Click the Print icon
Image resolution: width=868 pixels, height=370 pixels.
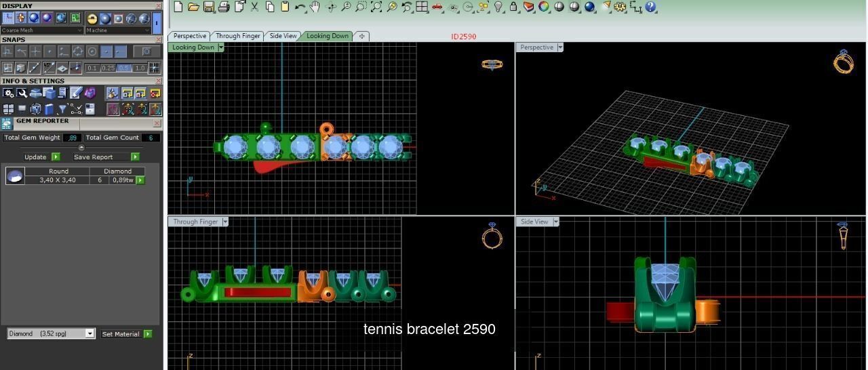[x=224, y=7]
